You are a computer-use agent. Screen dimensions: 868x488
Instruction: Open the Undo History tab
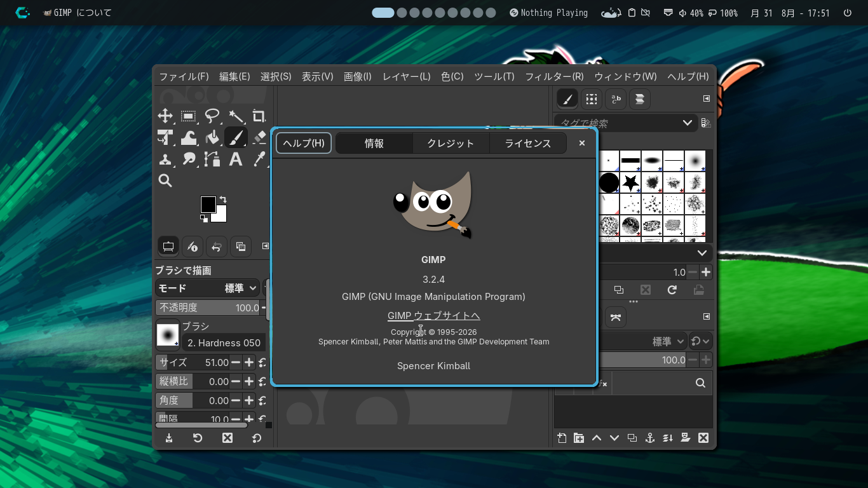coord(217,247)
